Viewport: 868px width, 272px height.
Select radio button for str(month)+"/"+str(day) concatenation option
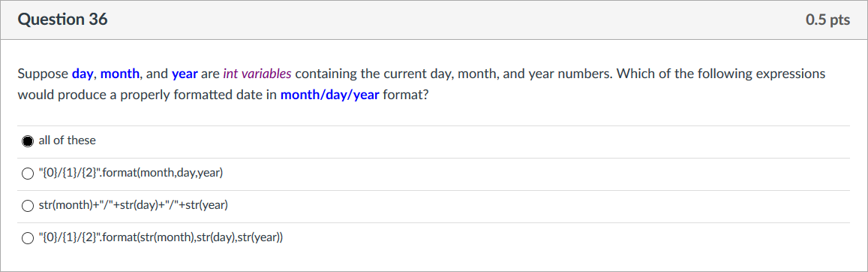pos(27,206)
